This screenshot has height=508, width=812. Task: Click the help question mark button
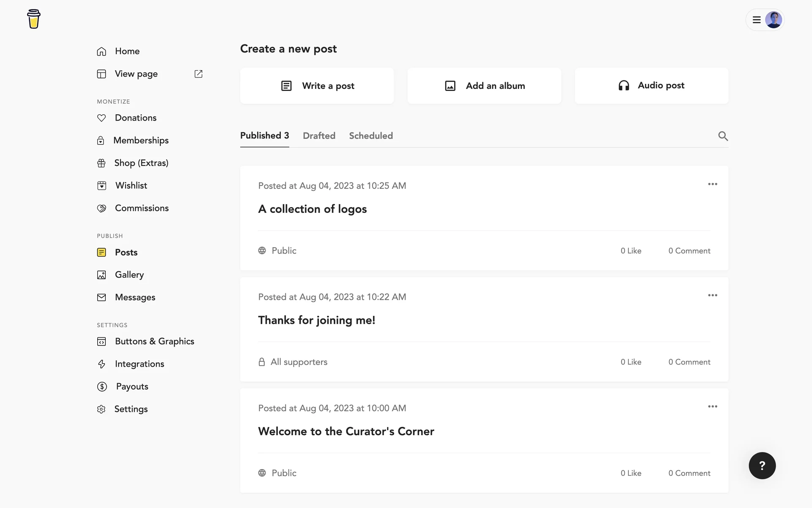(x=762, y=466)
